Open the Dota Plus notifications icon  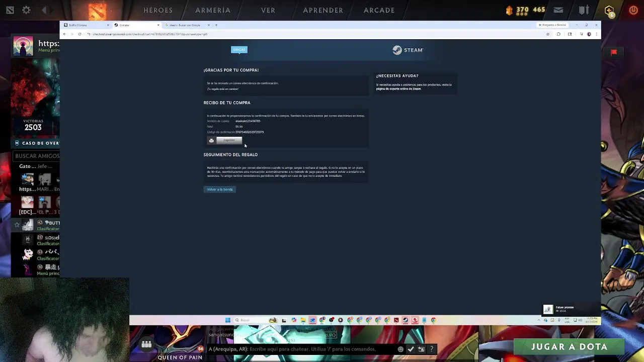coord(610,11)
